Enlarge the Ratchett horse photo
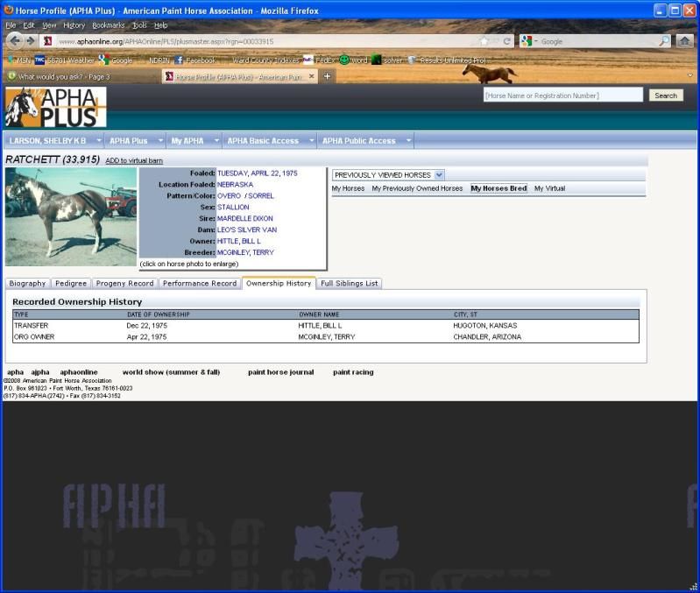Image resolution: width=700 pixels, height=593 pixels. pos(71,217)
